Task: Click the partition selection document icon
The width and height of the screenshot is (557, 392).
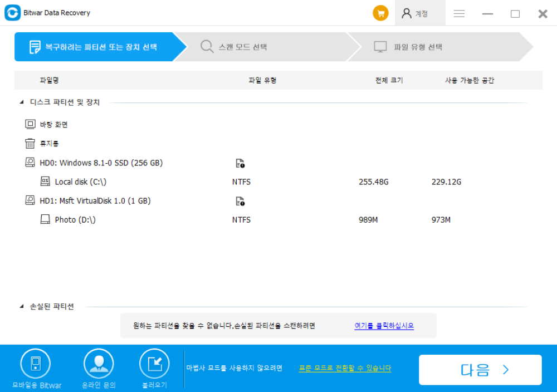Action: [x=35, y=47]
